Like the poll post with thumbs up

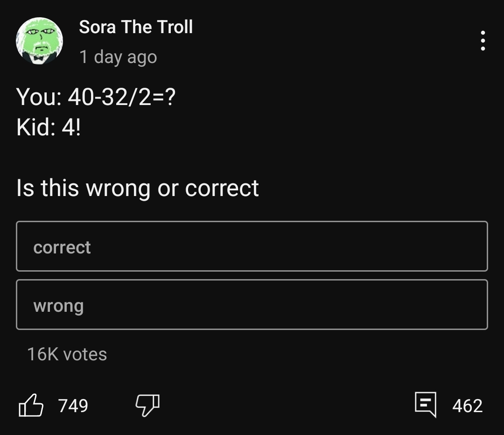coord(31,405)
